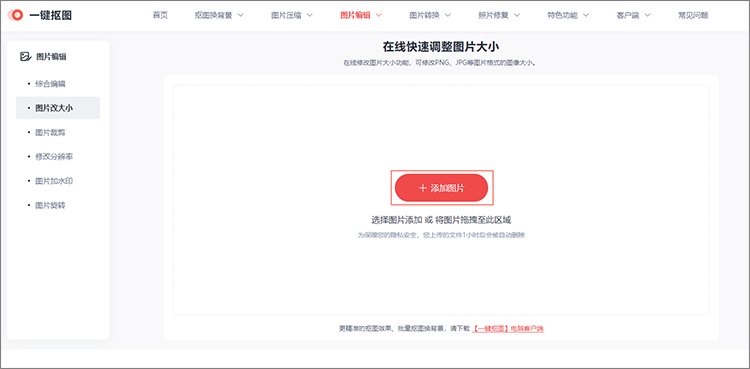Click the 添加图片 button
This screenshot has width=750, height=369.
441,188
